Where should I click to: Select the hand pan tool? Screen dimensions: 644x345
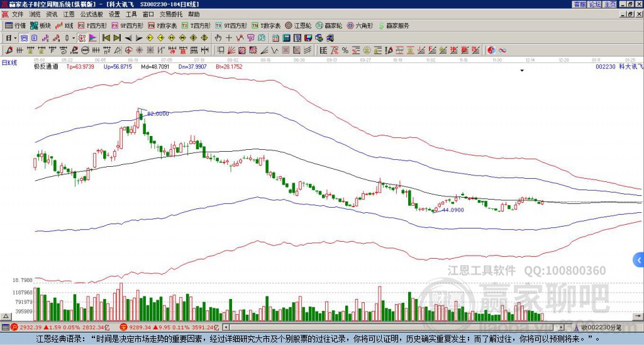[x=218, y=38]
